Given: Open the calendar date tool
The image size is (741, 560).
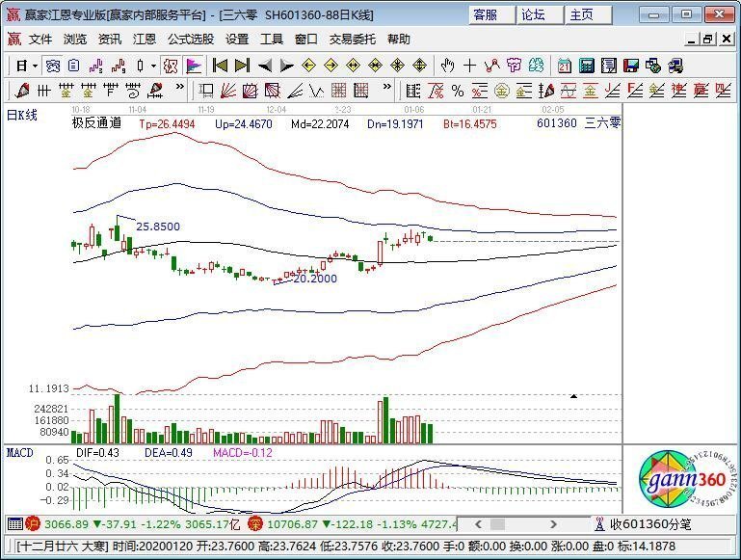Looking at the screenshot, I should [x=564, y=66].
